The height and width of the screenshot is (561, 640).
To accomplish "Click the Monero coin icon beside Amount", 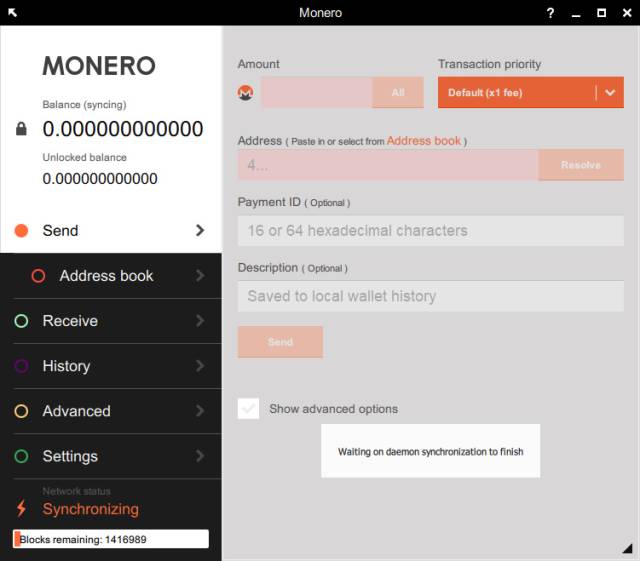I will 245,93.
